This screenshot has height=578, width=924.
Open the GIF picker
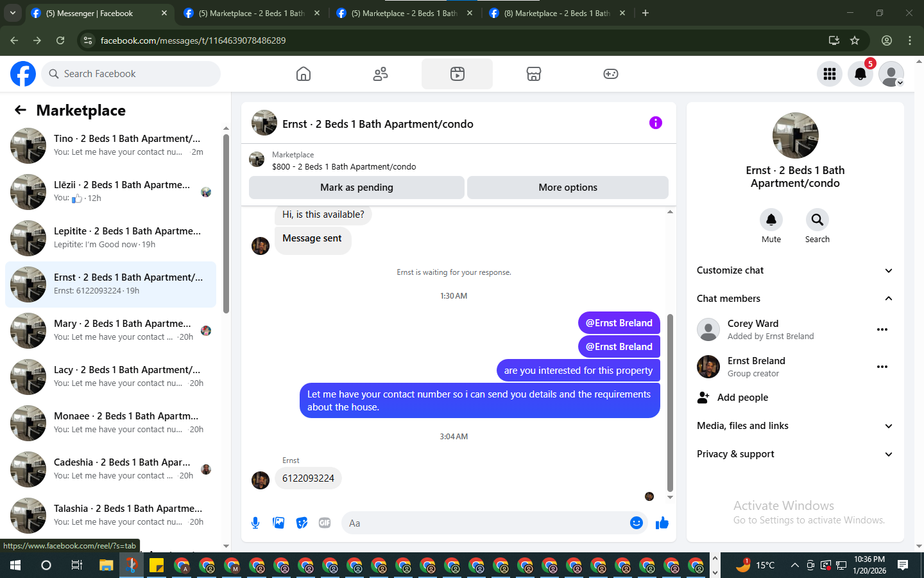click(x=325, y=523)
